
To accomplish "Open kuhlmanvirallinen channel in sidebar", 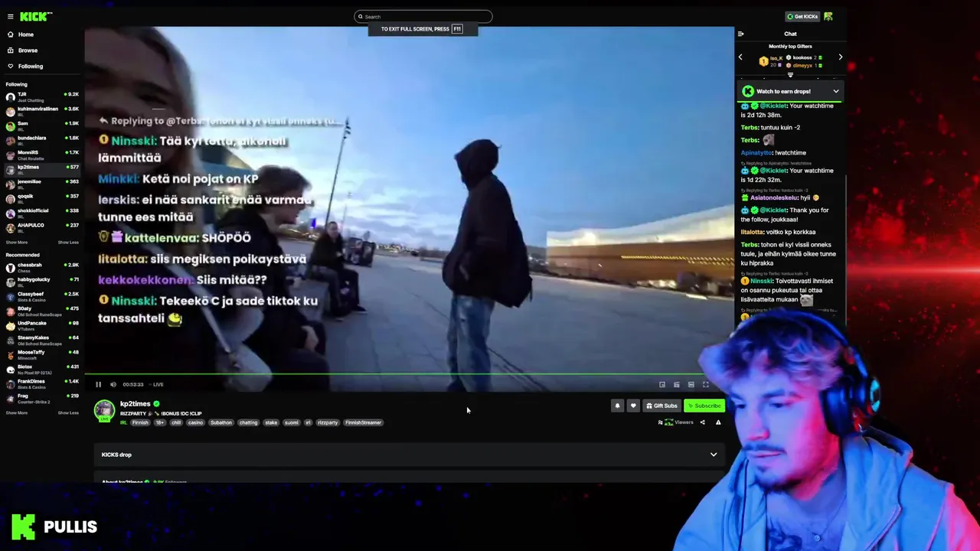I will coord(42,112).
